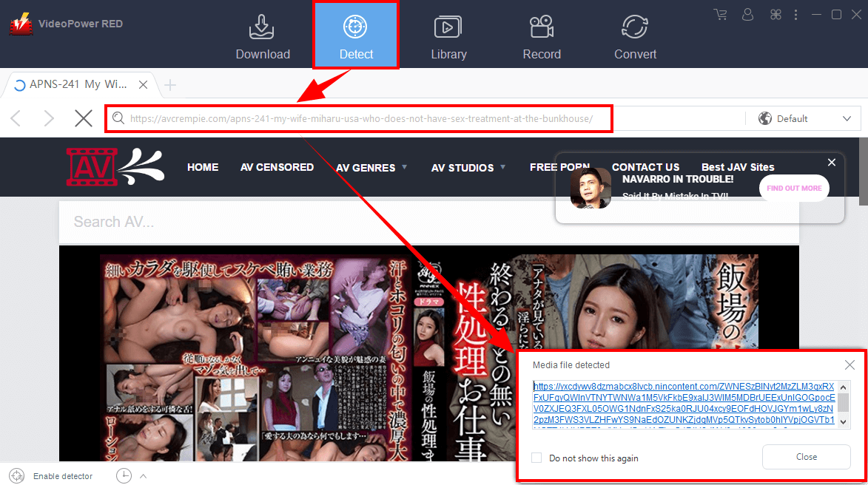Click into the Search AV field
Image resolution: width=868 pixels, height=485 pixels.
(429, 222)
